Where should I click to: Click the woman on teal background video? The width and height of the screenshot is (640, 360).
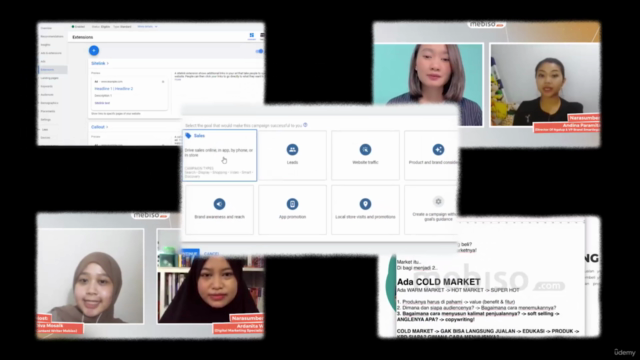click(428, 85)
